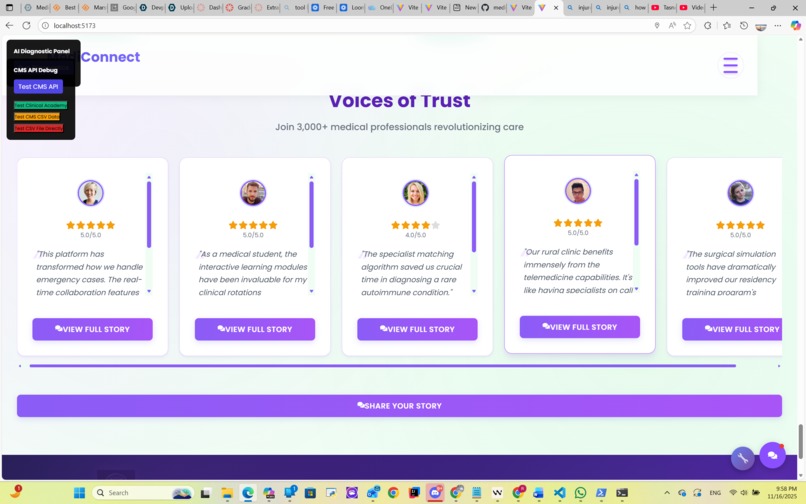Click green Test Clinical Academy button
This screenshot has width=806, height=504.
40,105
